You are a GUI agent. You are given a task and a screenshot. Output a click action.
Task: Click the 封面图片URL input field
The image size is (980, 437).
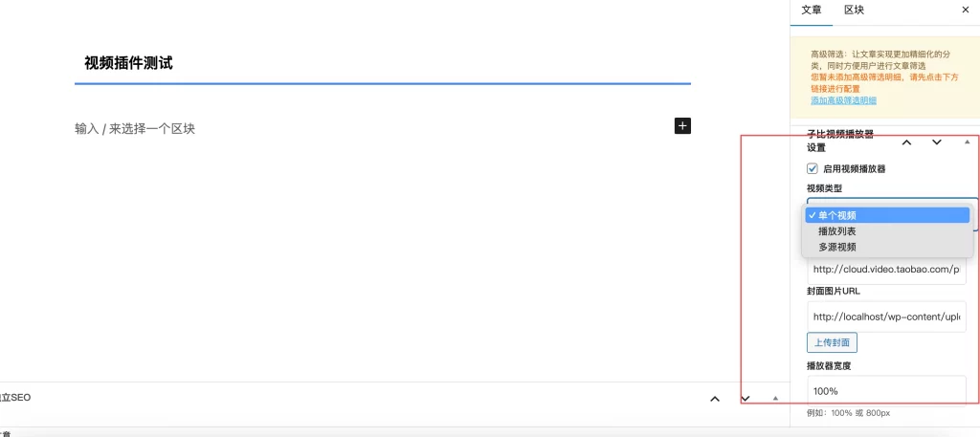(x=885, y=317)
